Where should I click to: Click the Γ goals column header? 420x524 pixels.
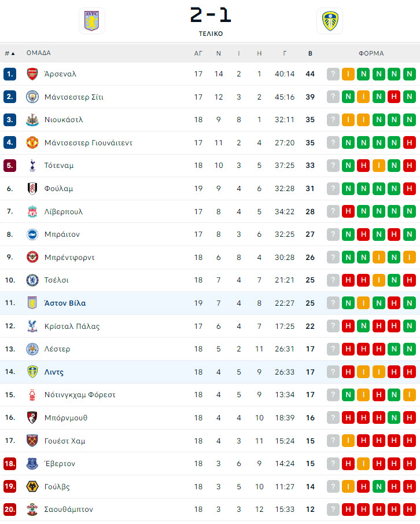tap(285, 53)
